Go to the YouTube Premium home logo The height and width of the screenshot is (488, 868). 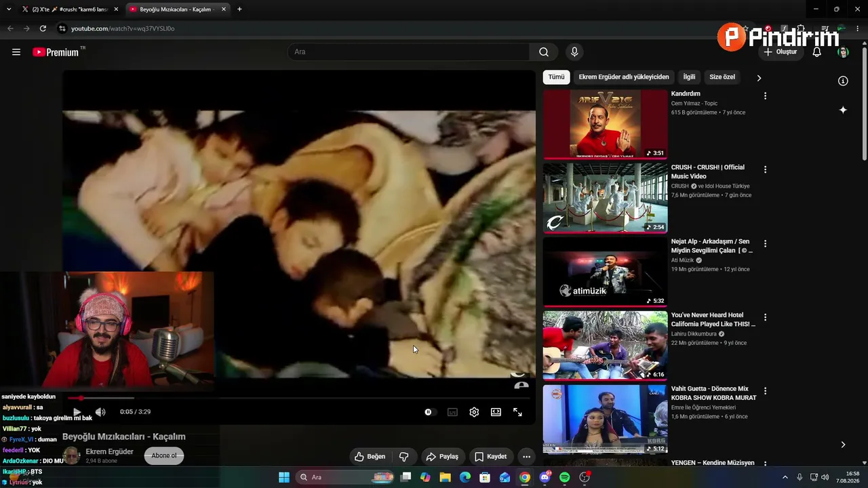tap(56, 52)
